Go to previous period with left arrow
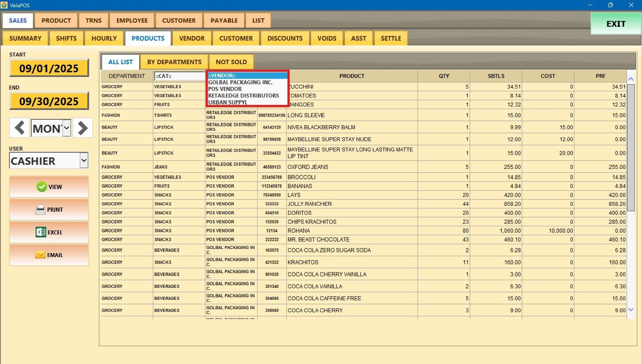This screenshot has width=642, height=364. [19, 128]
